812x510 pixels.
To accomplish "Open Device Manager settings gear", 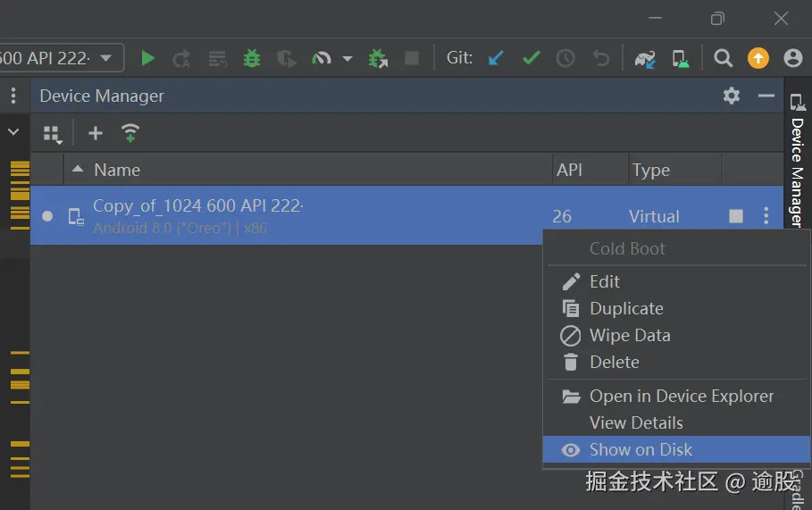I will tap(732, 96).
